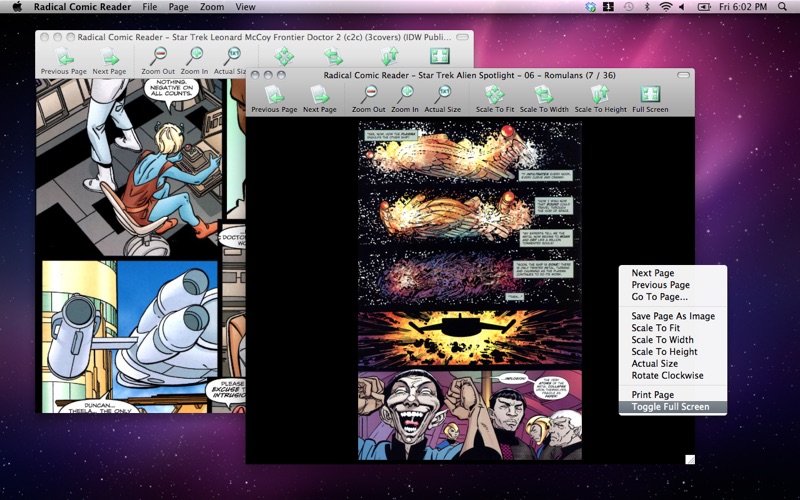This screenshot has height=500, width=800.
Task: Open the Apple menu
Action: 17,7
